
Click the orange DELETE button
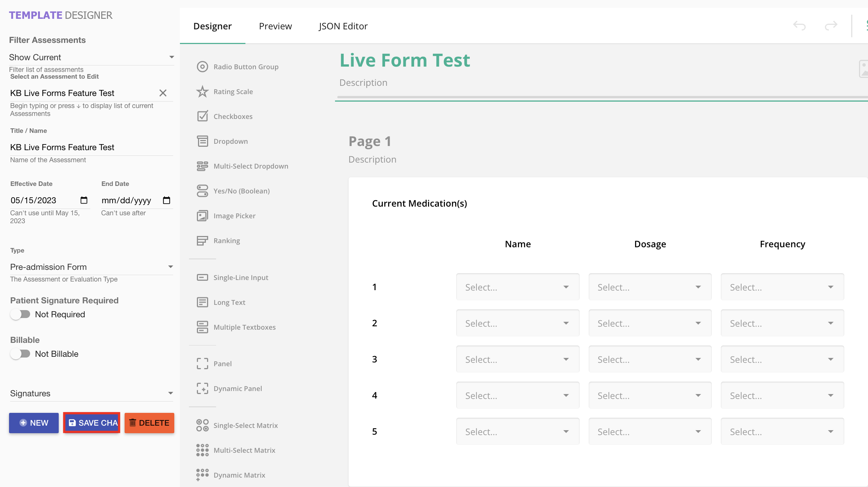pos(149,423)
